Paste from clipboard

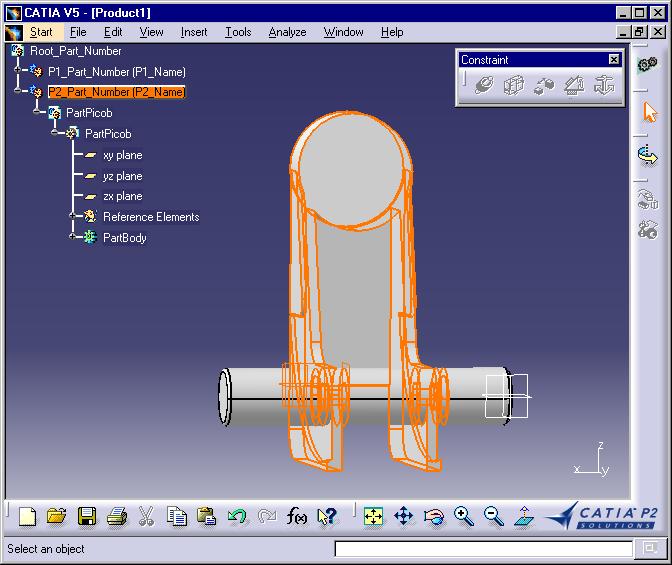click(x=207, y=516)
